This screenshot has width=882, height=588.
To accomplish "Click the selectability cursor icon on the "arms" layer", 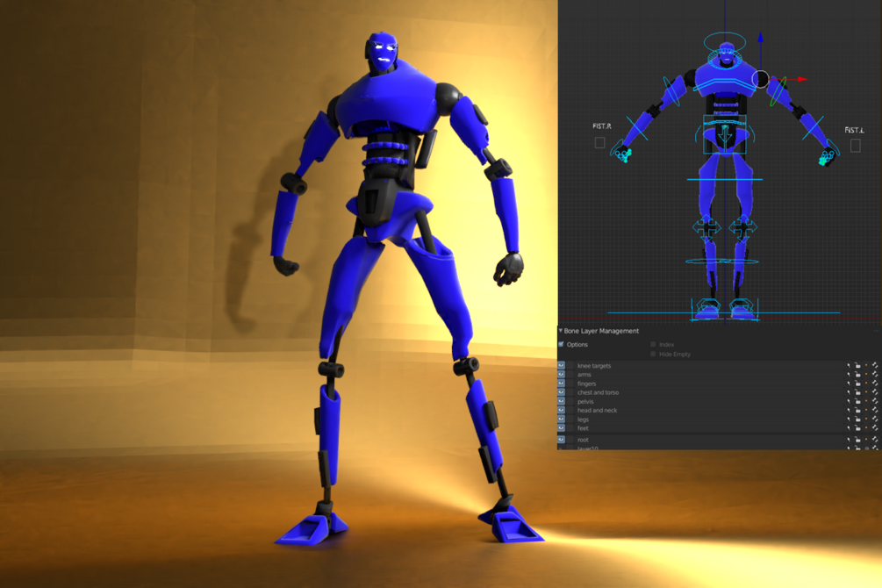I will click(x=849, y=375).
